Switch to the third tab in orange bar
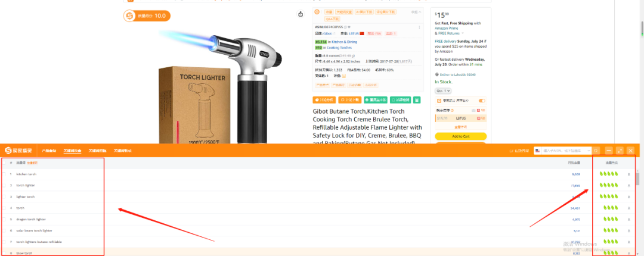 [x=98, y=151]
